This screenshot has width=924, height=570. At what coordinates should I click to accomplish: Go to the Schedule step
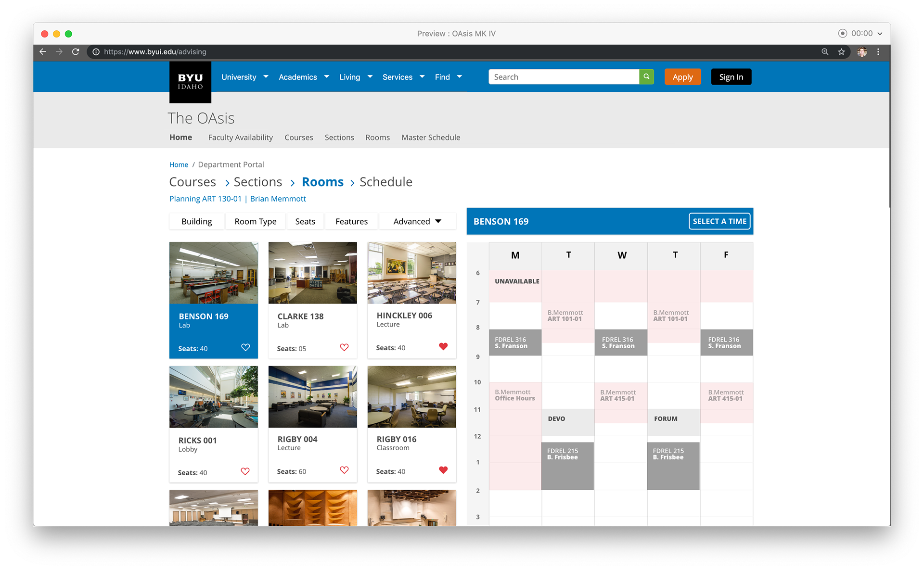pyautogui.click(x=386, y=182)
